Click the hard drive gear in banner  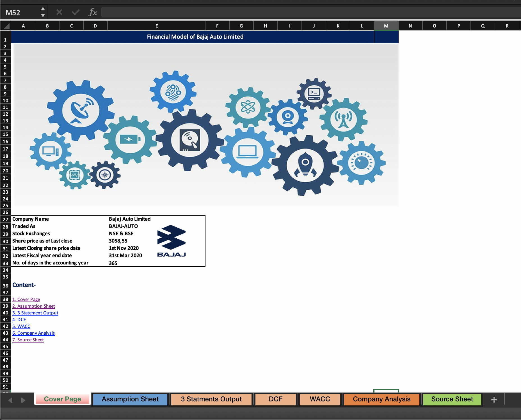coord(190,140)
